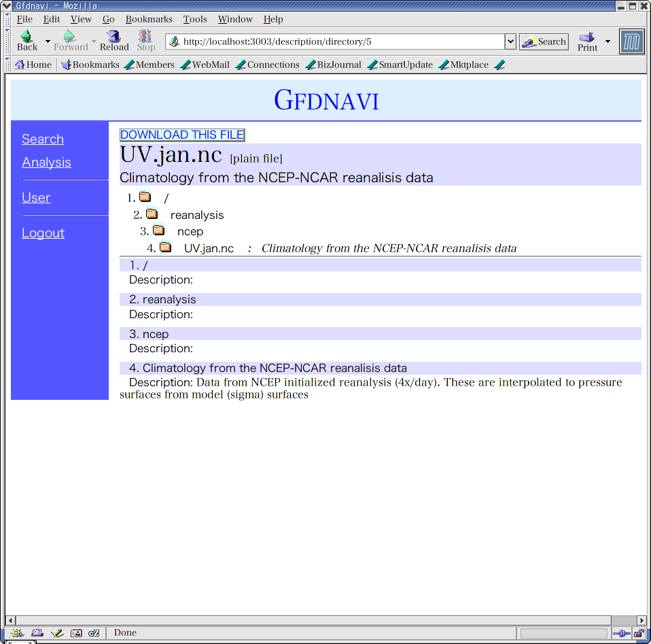Click the Mktplace bookmark
651x644 pixels.
coord(463,65)
